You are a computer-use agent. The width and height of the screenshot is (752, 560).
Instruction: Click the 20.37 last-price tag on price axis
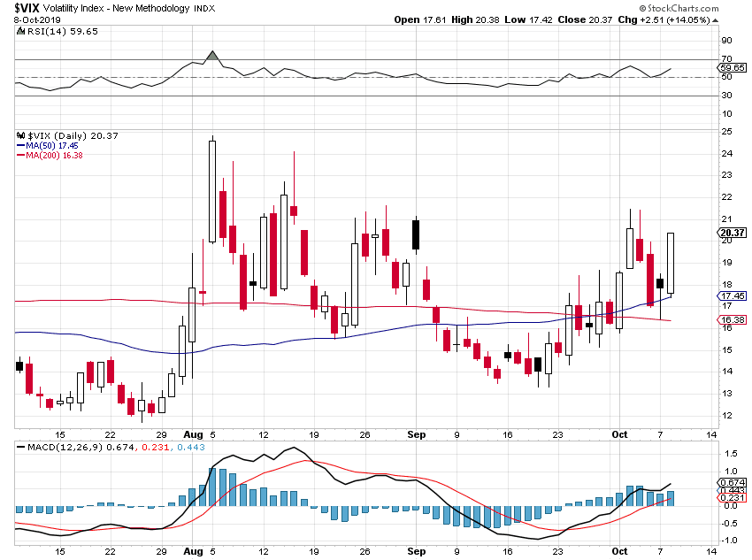point(733,233)
